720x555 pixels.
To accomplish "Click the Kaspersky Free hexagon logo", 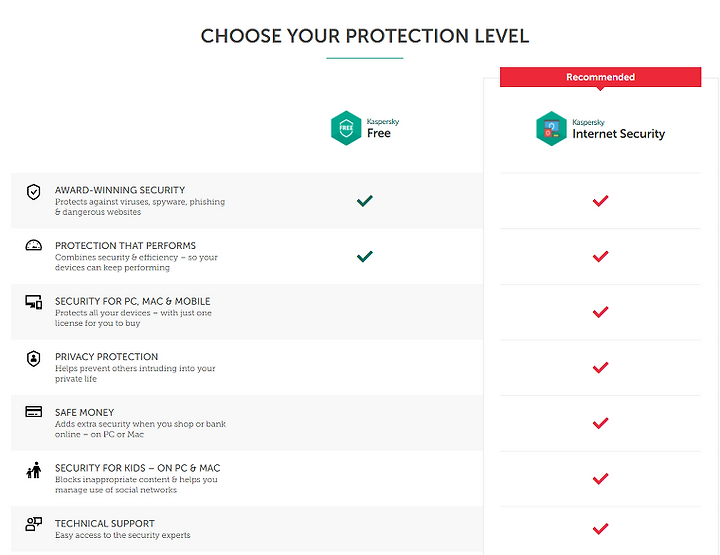I will 346,128.
